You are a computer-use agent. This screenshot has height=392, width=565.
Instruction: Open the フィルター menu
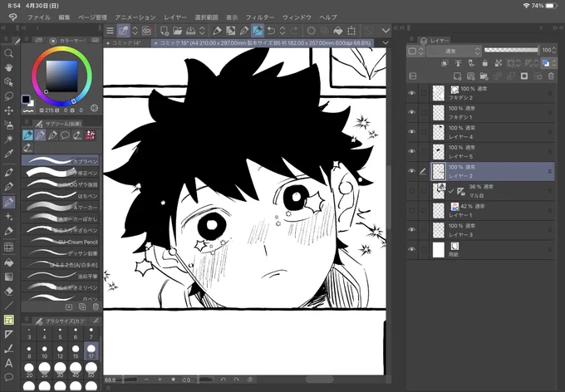(260, 17)
